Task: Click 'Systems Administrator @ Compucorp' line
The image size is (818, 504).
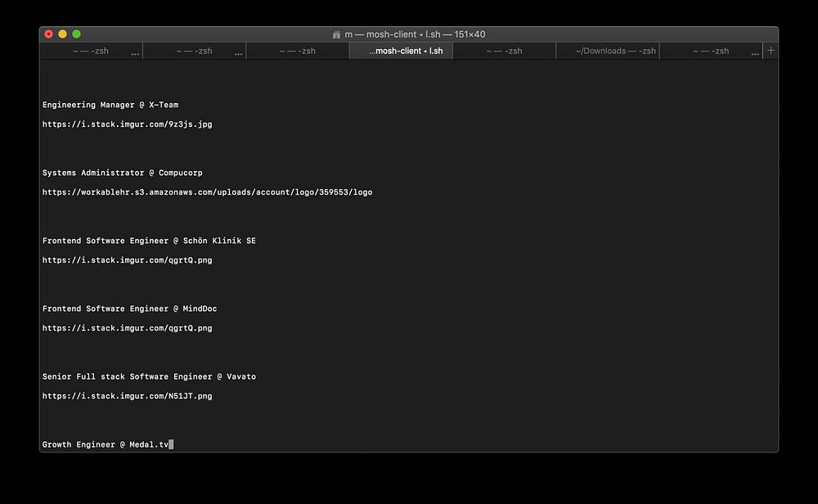Action: [x=122, y=173]
